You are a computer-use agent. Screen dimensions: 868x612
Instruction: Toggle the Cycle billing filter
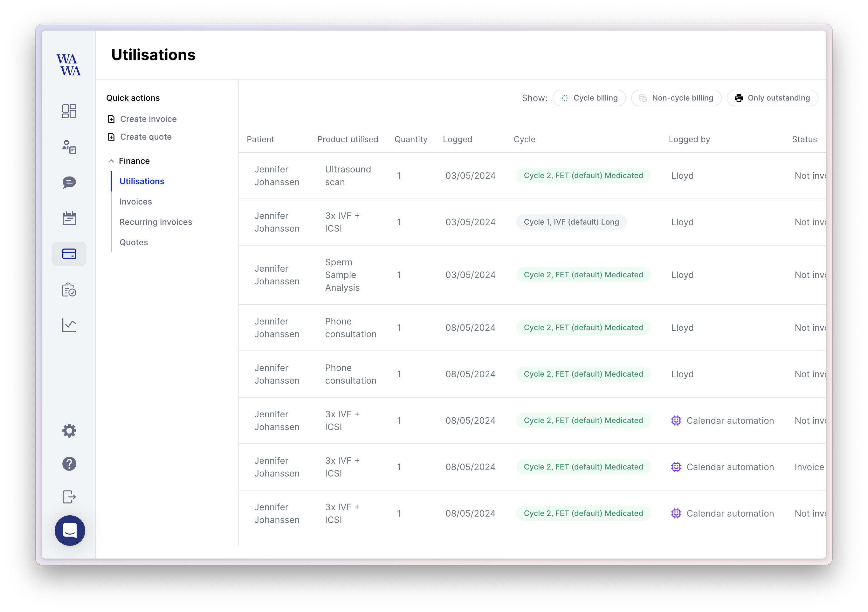tap(589, 98)
